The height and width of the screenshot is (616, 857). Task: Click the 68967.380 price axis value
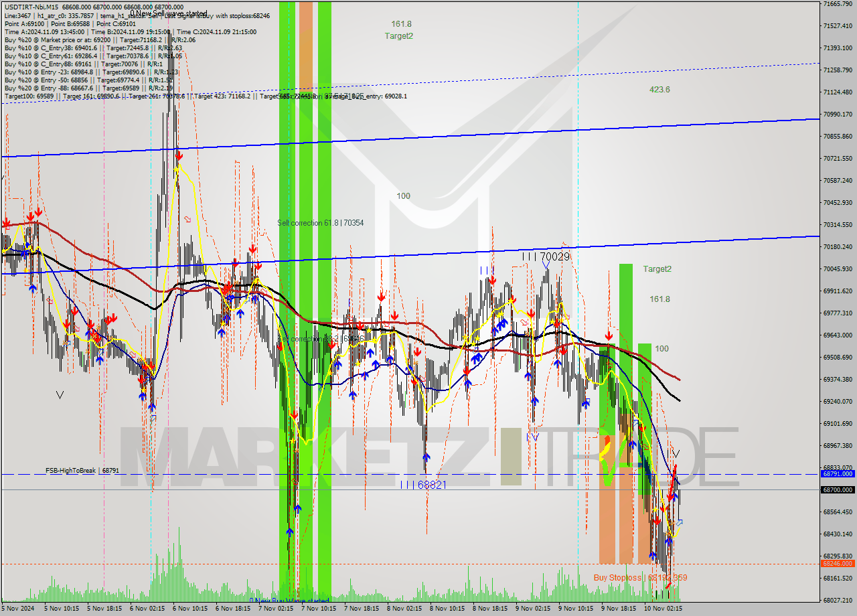[x=838, y=445]
